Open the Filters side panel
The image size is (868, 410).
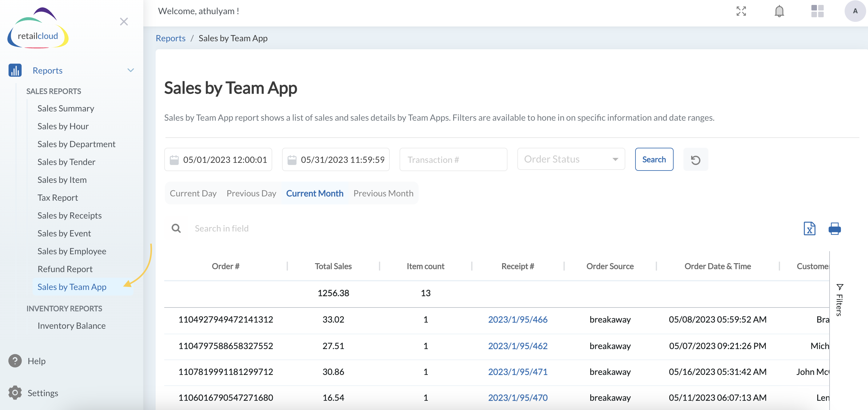click(839, 300)
